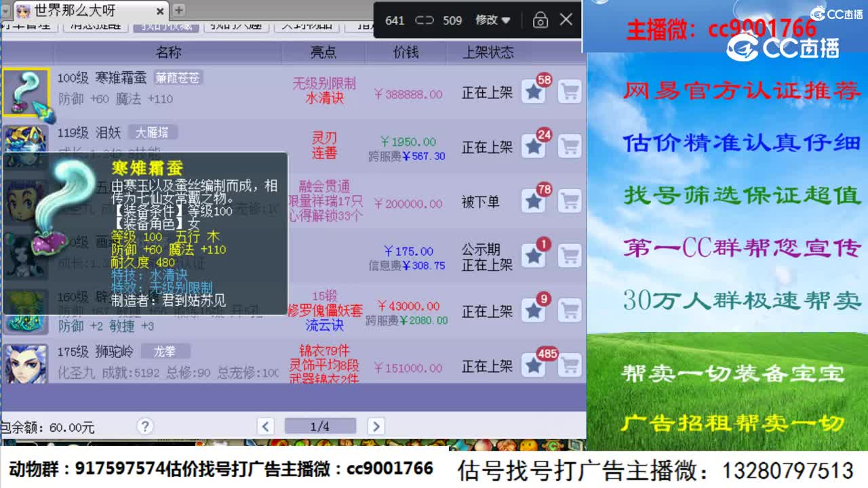868x488 pixels.
Task: Open the 119级 泪妖 listing name
Action: pyautogui.click(x=89, y=133)
